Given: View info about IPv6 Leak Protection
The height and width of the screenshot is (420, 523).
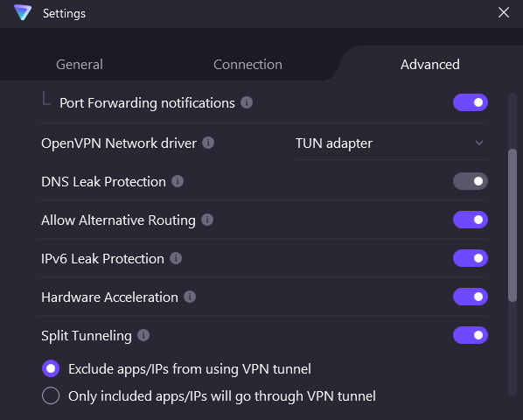Looking at the screenshot, I should [176, 258].
